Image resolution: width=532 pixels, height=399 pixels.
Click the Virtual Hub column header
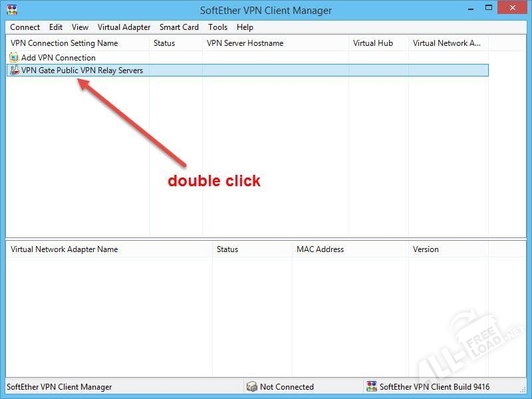click(x=373, y=43)
